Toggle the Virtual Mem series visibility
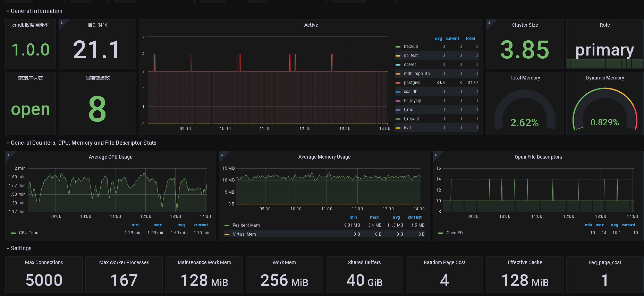The height and width of the screenshot is (296, 644). coord(244,234)
